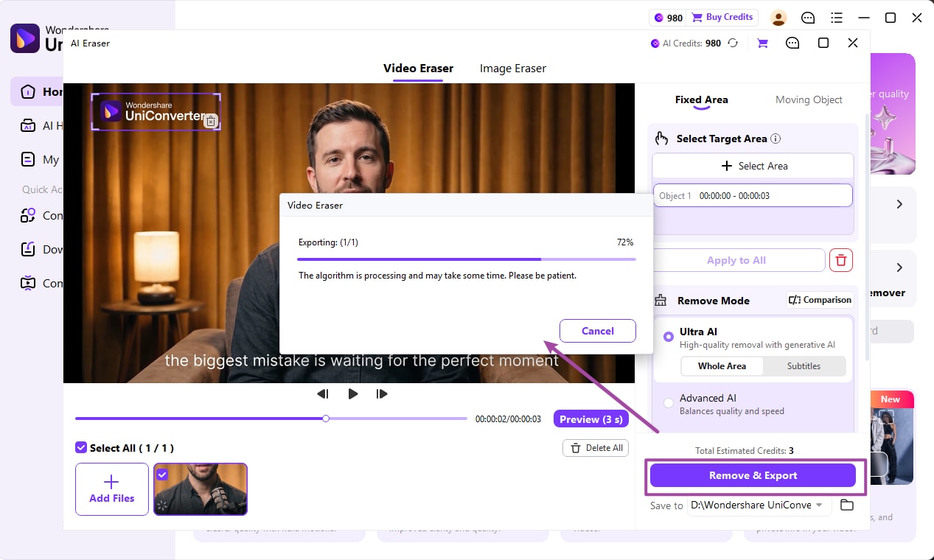Select the Advanced AI remove mode

coord(668,403)
